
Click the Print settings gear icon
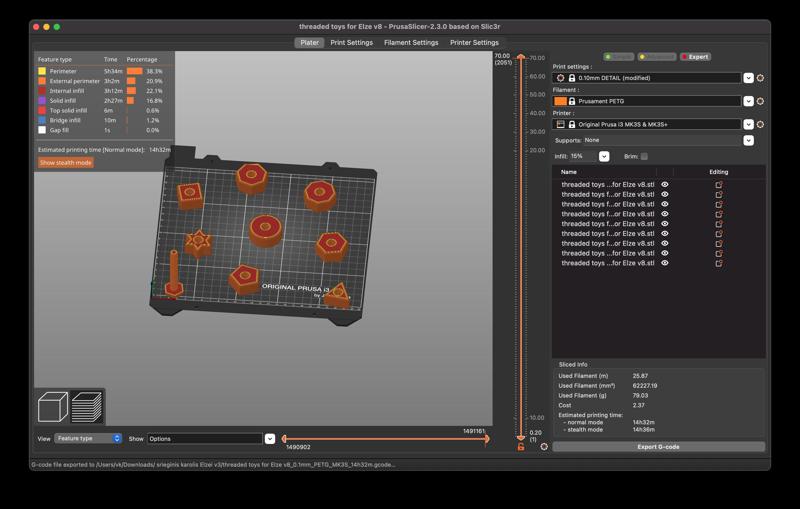coord(760,78)
